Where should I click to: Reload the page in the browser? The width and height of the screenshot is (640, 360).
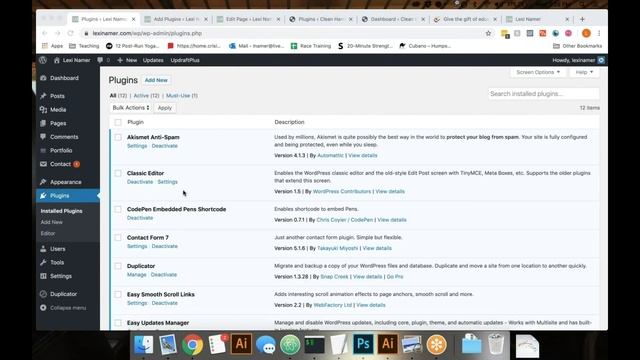(71, 33)
